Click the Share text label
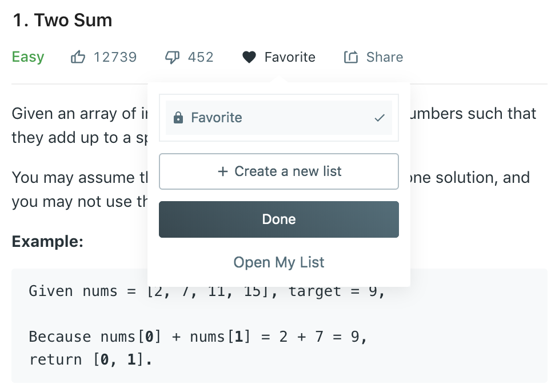 click(384, 57)
